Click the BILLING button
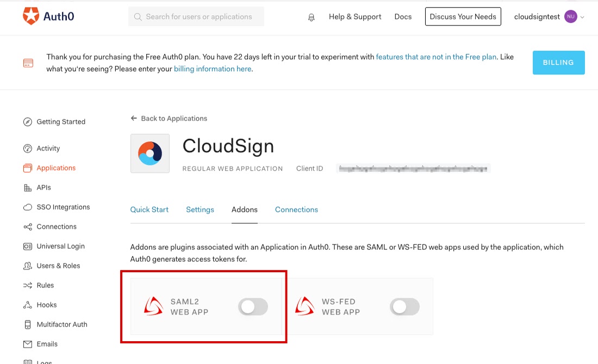Viewport: 598px width, 364px height. 558,62
